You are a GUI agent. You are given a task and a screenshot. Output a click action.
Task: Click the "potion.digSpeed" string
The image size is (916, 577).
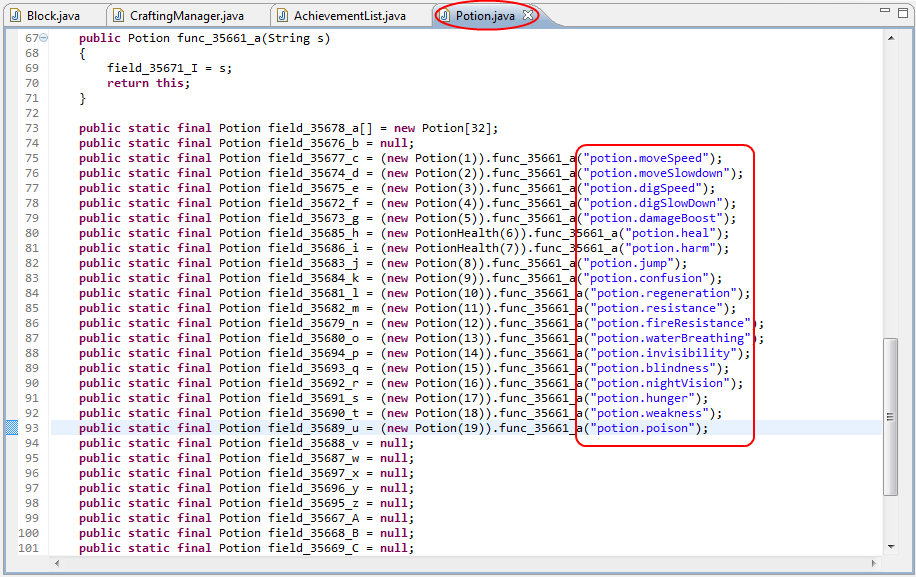pos(642,188)
